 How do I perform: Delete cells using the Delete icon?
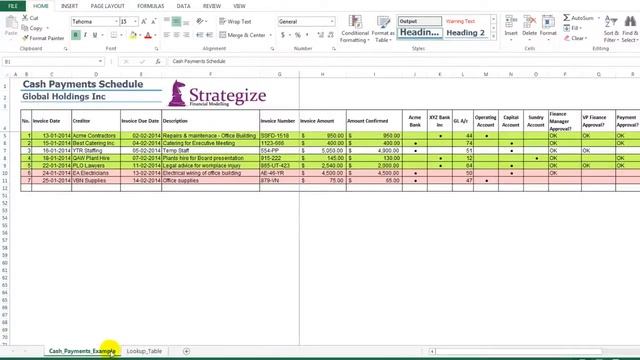(x=529, y=21)
